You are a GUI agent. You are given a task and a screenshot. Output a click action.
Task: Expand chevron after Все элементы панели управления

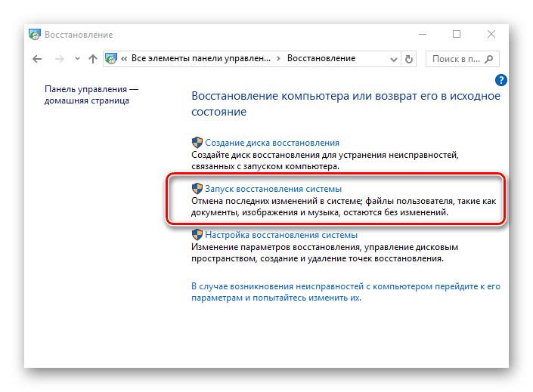tap(278, 59)
